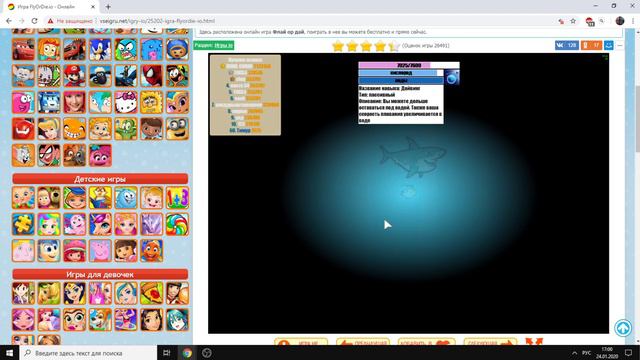Open the Chrome profile avatar

coord(620,21)
